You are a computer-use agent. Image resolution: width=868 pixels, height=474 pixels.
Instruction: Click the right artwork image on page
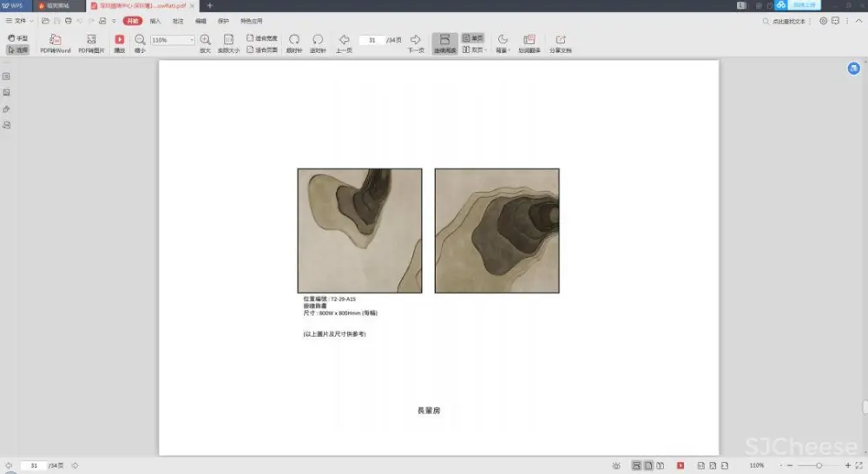[x=497, y=231]
